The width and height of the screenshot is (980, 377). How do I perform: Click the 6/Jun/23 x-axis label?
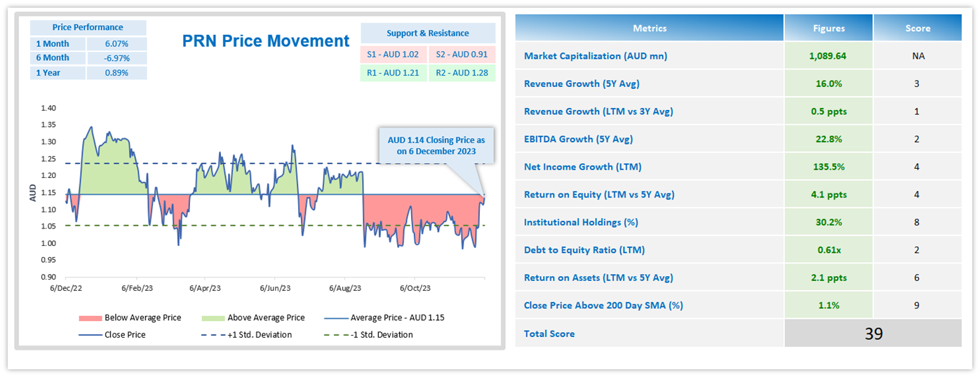276,288
